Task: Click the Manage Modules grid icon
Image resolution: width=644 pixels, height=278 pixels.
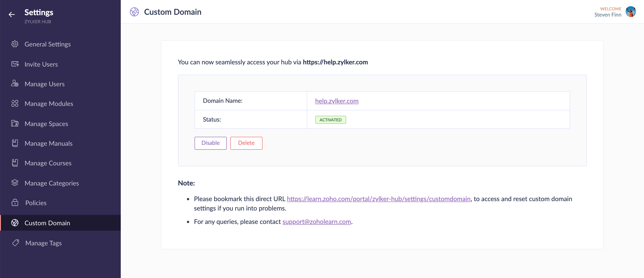Action: click(15, 103)
